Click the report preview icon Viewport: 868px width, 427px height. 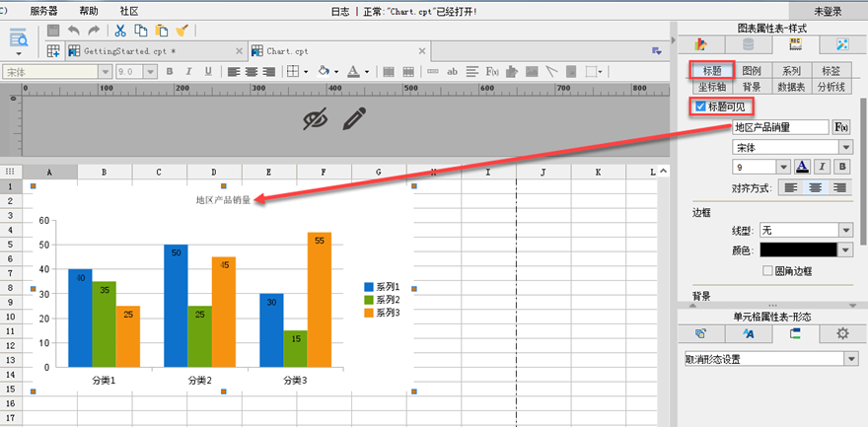point(19,37)
